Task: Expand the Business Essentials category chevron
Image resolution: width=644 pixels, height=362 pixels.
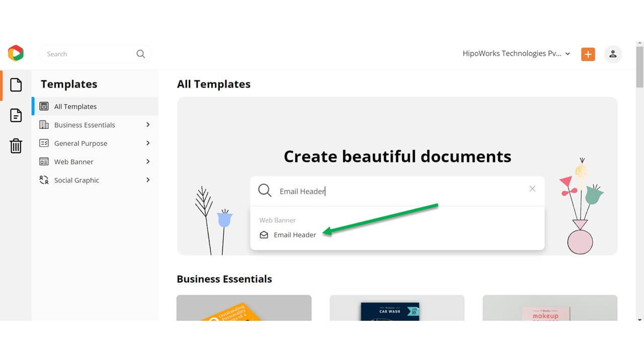Action: click(147, 125)
